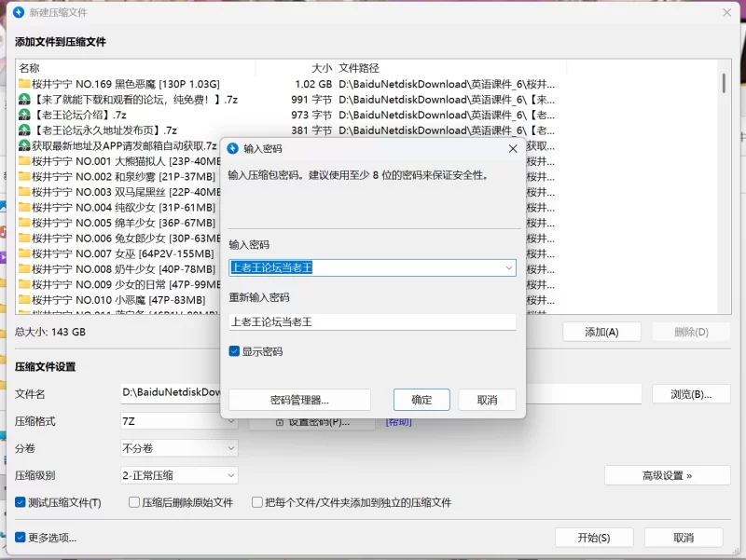Disable 测试压缩文件(T) checkbox
Viewport: 746px width, 560px height.
21,502
